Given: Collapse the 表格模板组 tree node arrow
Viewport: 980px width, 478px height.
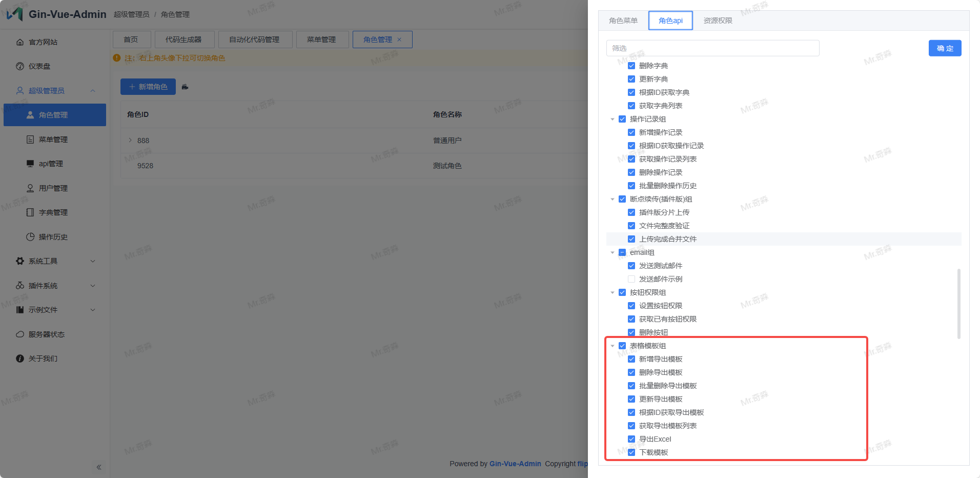Looking at the screenshot, I should (612, 346).
